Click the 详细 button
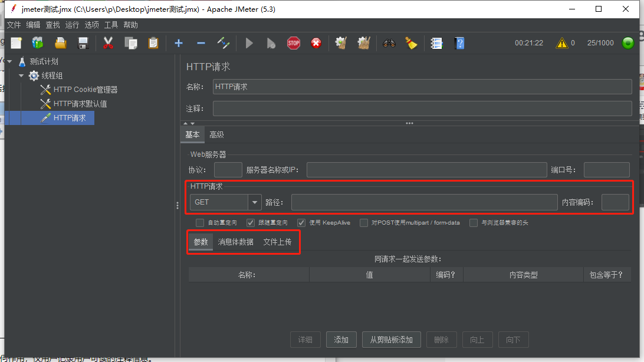The height and width of the screenshot is (362, 644). pos(305,340)
